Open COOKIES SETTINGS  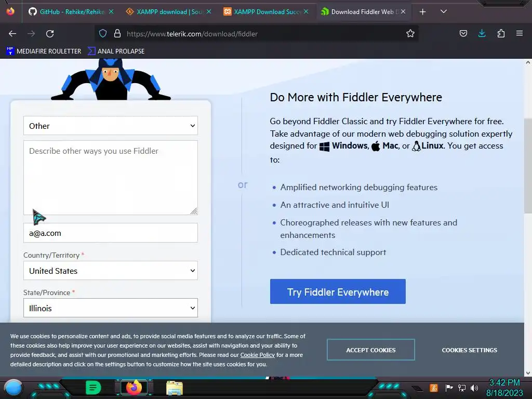(469, 350)
